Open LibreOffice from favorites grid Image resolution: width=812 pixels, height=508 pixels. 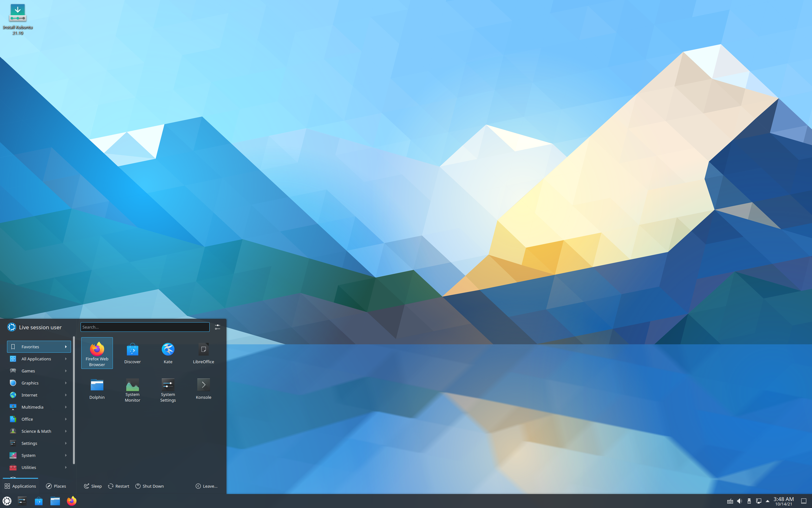point(203,353)
